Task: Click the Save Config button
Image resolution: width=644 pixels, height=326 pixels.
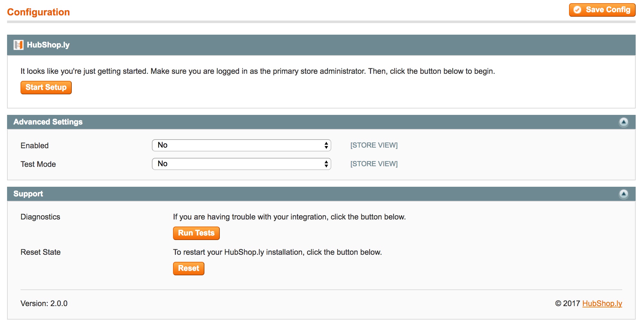Action: click(602, 10)
